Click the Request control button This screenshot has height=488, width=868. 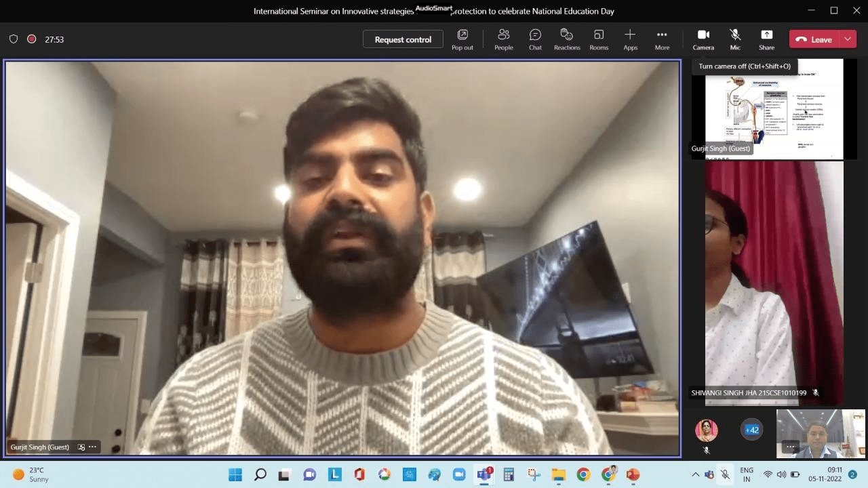[403, 39]
